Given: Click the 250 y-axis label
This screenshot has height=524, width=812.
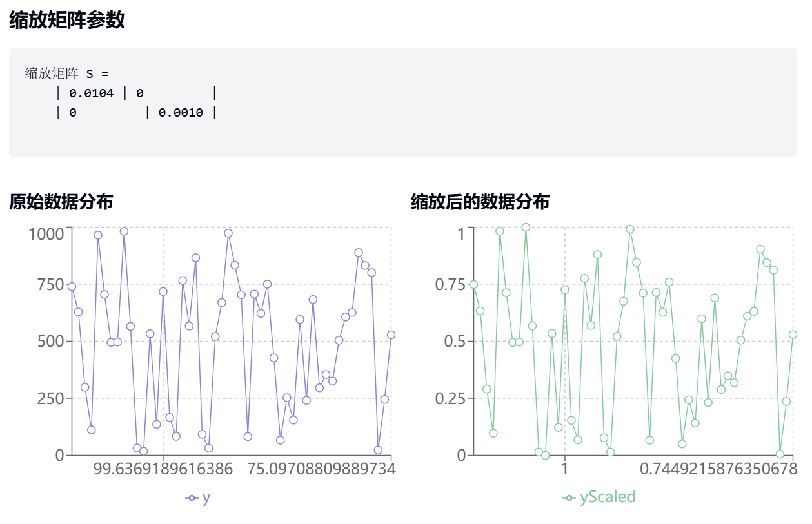Looking at the screenshot, I should pyautogui.click(x=51, y=398).
